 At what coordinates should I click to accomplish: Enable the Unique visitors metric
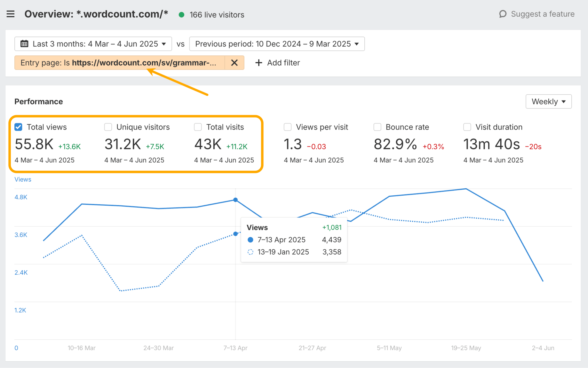click(x=108, y=127)
